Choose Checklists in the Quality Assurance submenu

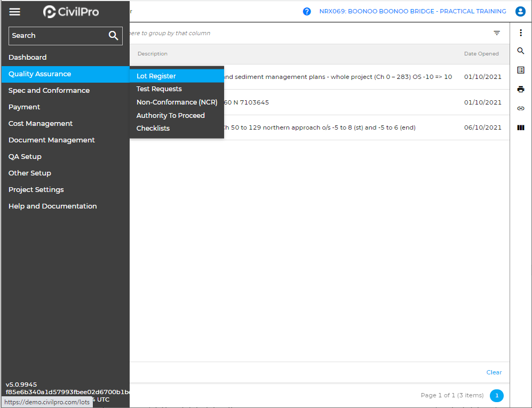[153, 129]
